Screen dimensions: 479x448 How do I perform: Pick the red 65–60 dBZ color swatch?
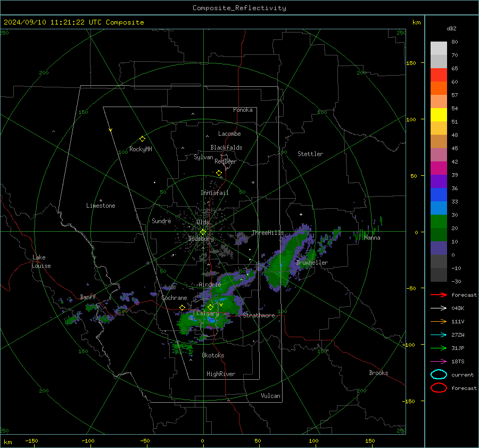pos(439,75)
